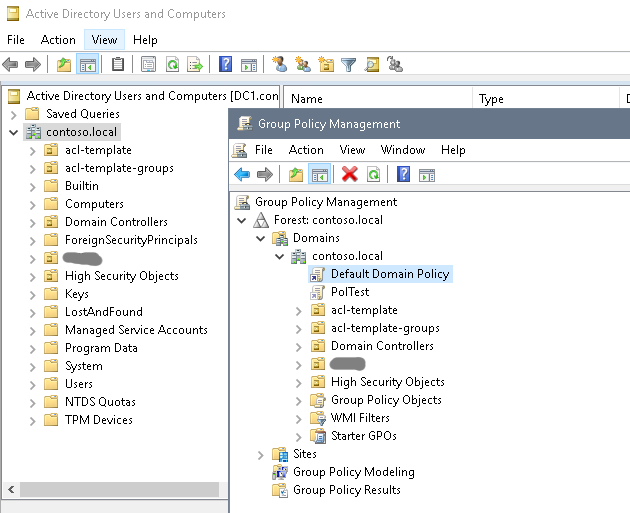Select acl-template-groups OU in Group Policy tree
Viewport: 630px width, 513px height.
385,328
